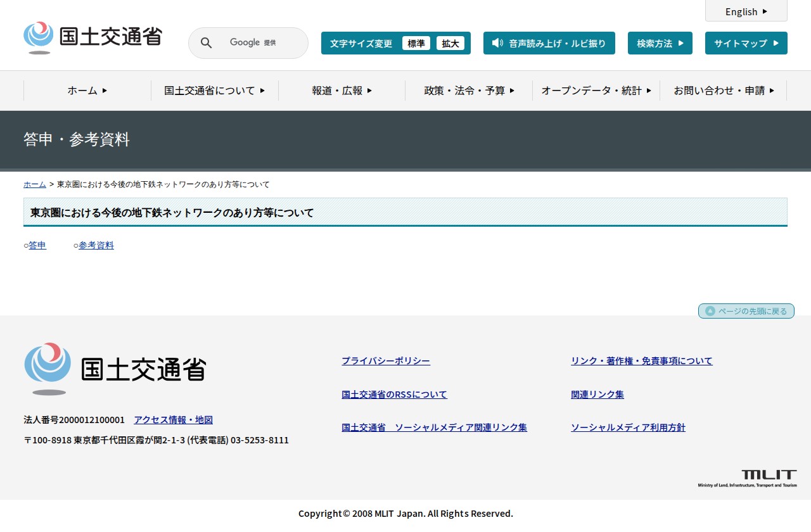The height and width of the screenshot is (532, 811).
Task: Switch to the English site
Action: click(x=746, y=11)
